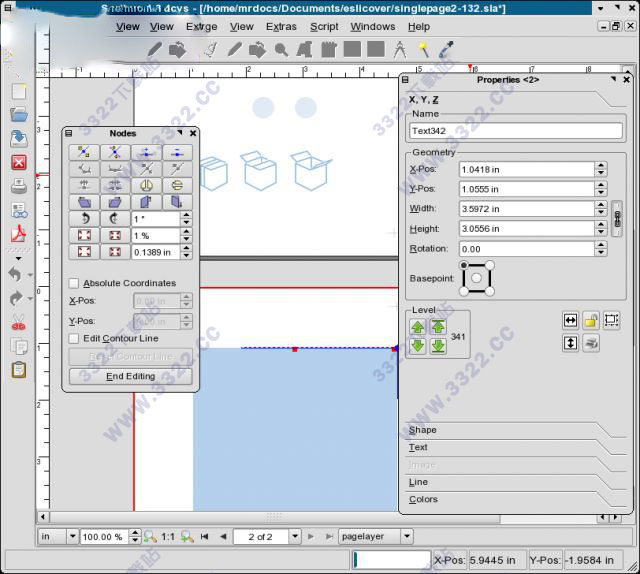Viewport: 640px width, 574px height.
Task: Enable the Absolute Coordinates checkbox
Action: [74, 283]
